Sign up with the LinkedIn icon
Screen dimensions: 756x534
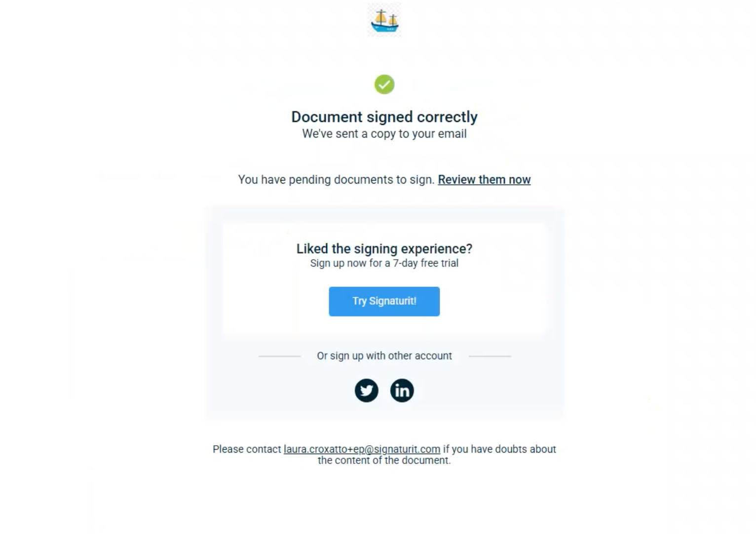pyautogui.click(x=402, y=390)
